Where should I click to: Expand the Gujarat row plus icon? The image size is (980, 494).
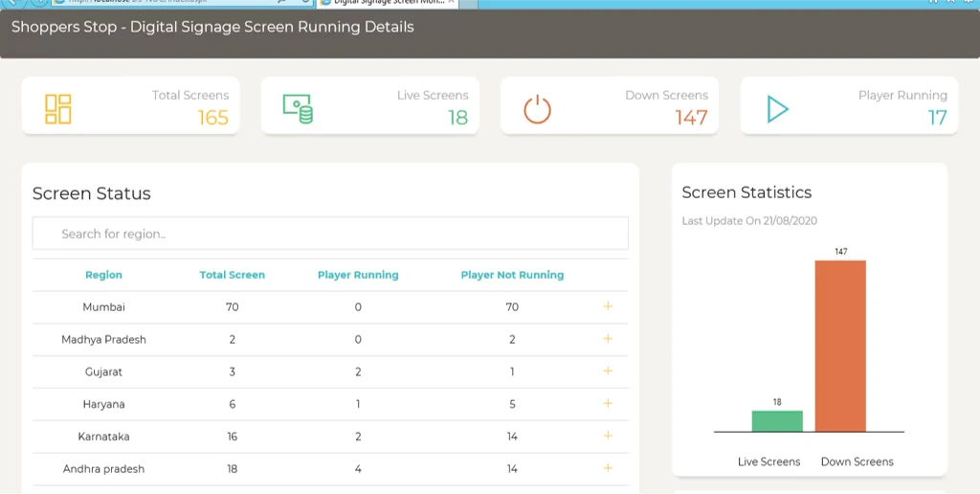pyautogui.click(x=608, y=371)
